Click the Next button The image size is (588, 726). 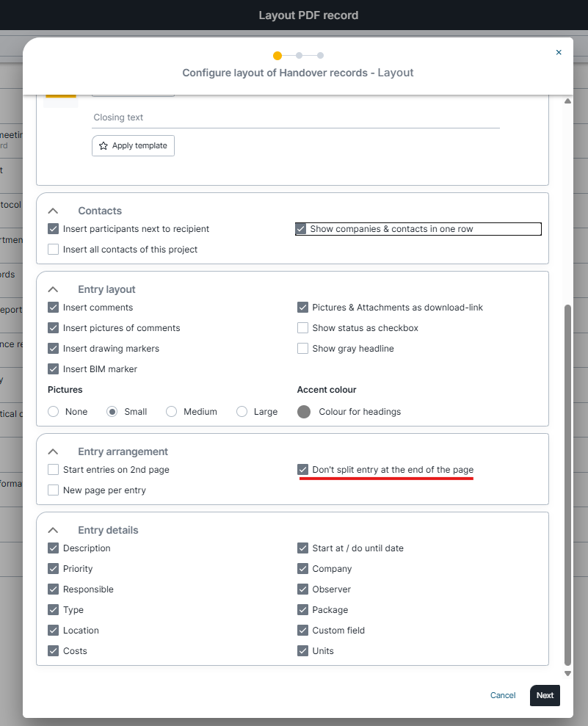pyautogui.click(x=545, y=696)
